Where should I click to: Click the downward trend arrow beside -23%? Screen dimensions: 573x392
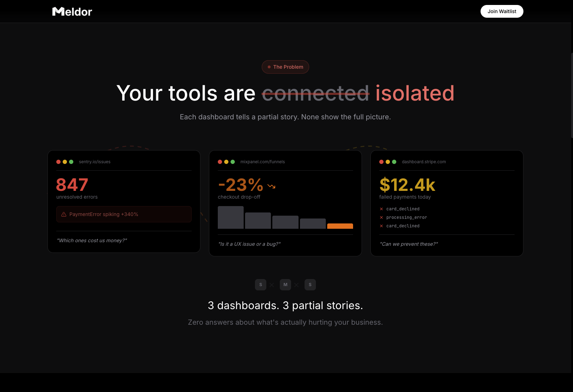point(271,186)
